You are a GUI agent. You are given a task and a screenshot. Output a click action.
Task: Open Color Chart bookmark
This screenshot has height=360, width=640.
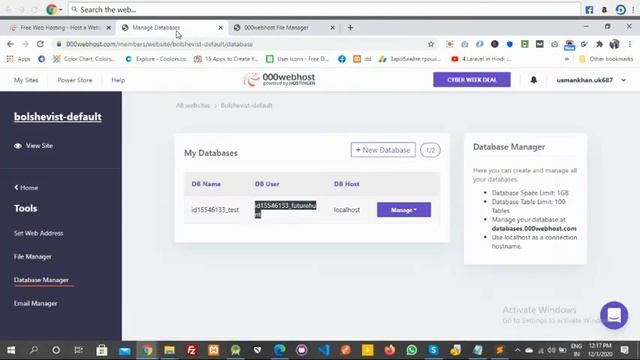(x=84, y=59)
